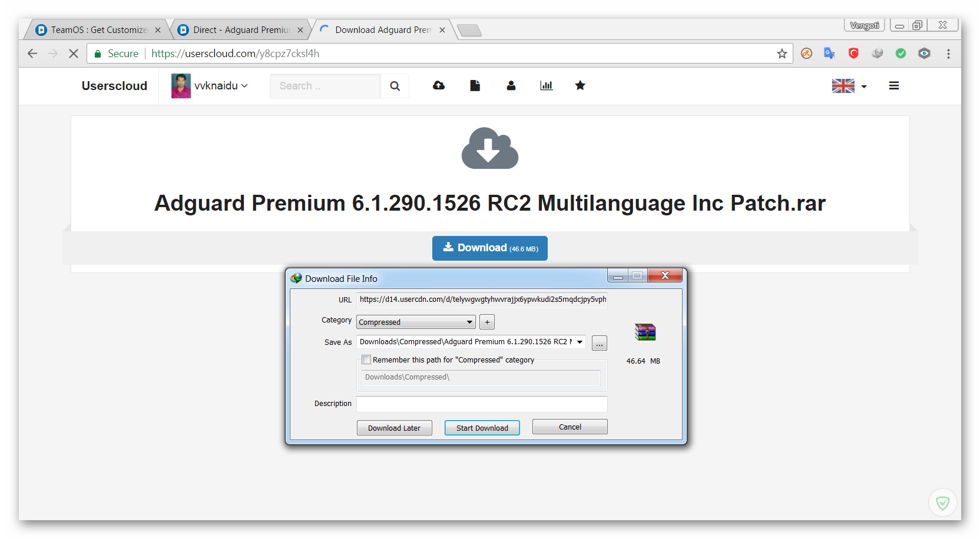Image resolution: width=980 pixels, height=539 pixels.
Task: Click the blue Download (46.6 MB) button
Action: click(x=490, y=248)
